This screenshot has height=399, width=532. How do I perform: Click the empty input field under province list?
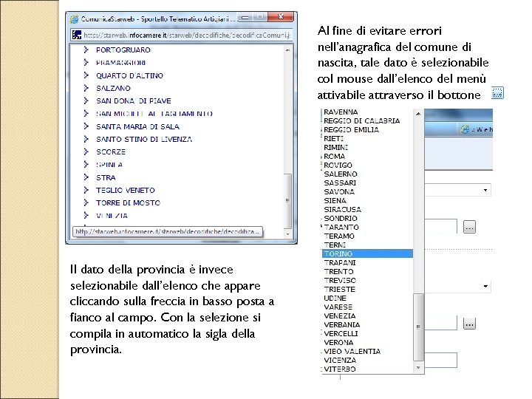point(440,360)
